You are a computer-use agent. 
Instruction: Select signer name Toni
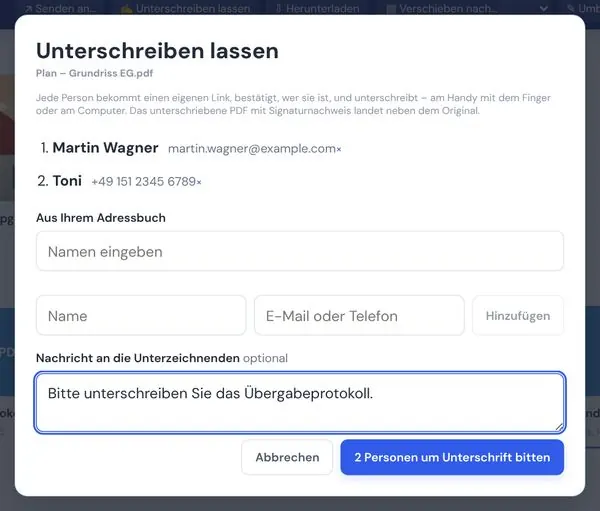coord(67,181)
